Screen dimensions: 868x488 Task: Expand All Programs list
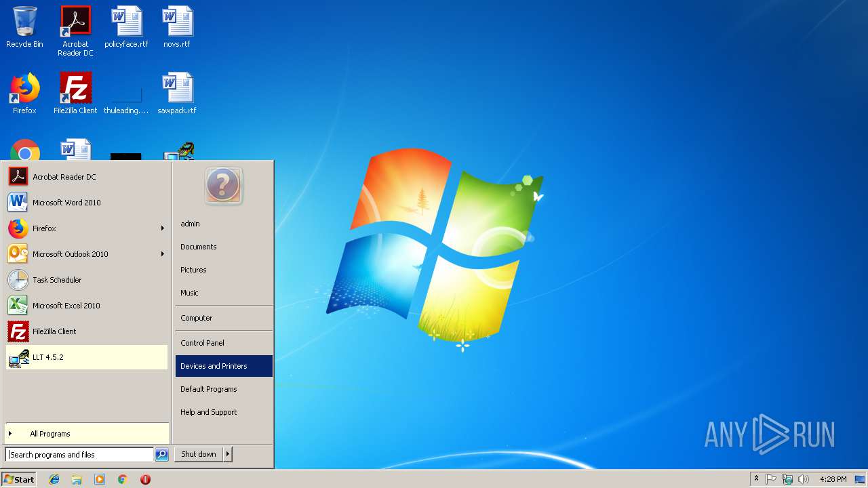(x=87, y=434)
